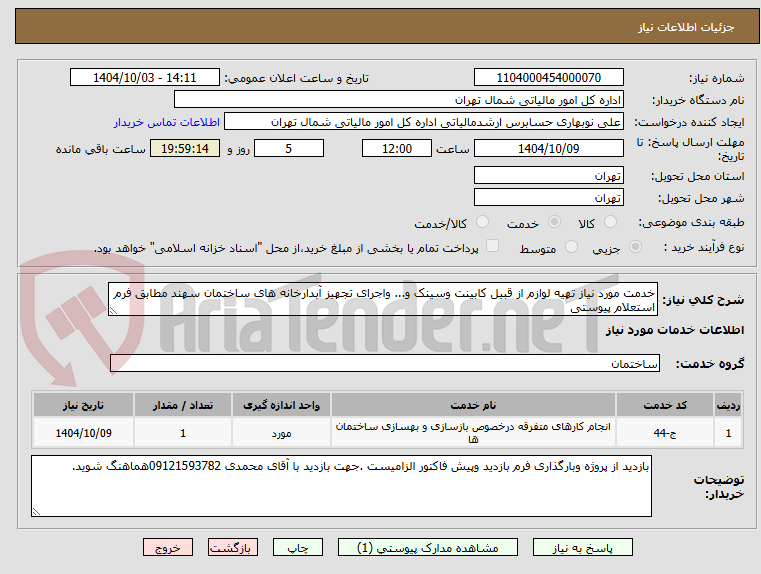The height and width of the screenshot is (574, 761).
Task: Click the 'بازگشت' back button
Action: tap(232, 547)
